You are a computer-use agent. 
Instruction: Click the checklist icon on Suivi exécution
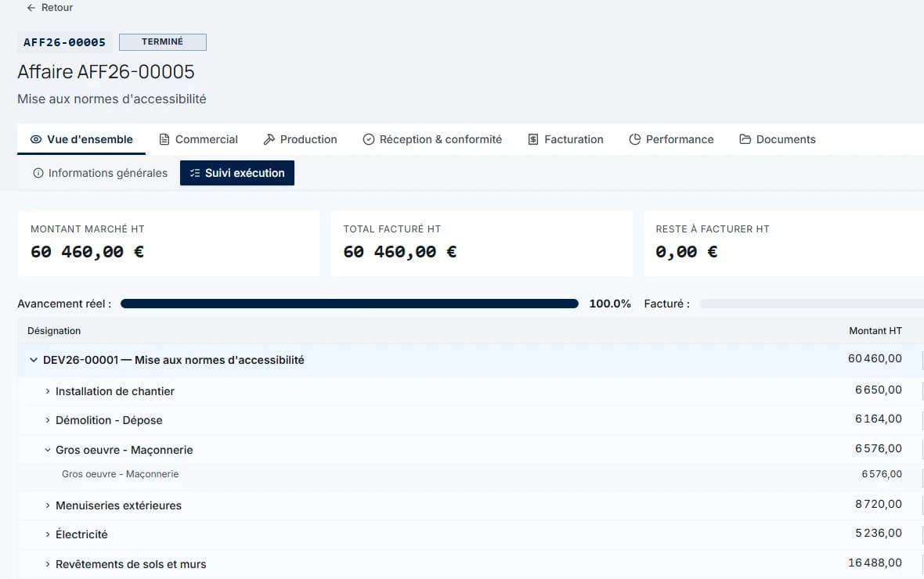(195, 173)
